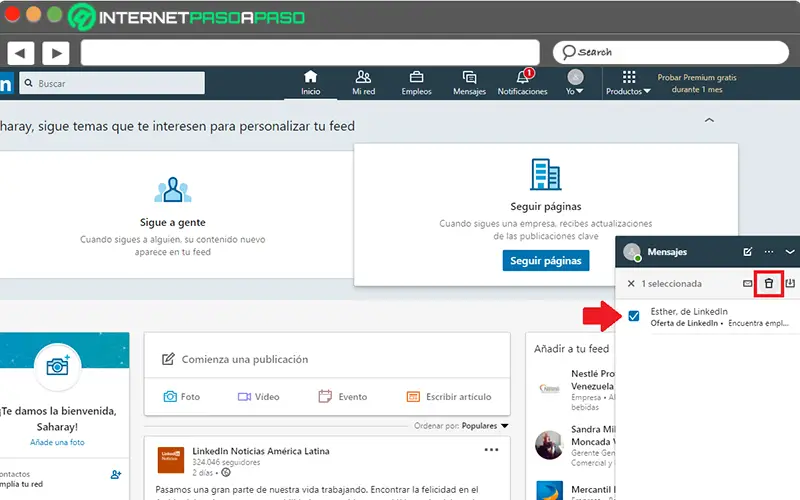
Task: Open LinkedIn Noticias América Latina post options
Action: (x=491, y=450)
